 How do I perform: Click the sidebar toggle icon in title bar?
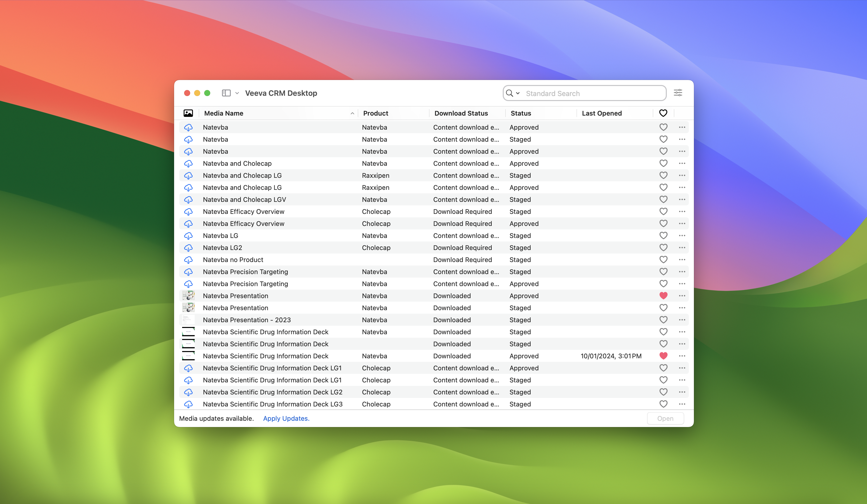(x=226, y=93)
